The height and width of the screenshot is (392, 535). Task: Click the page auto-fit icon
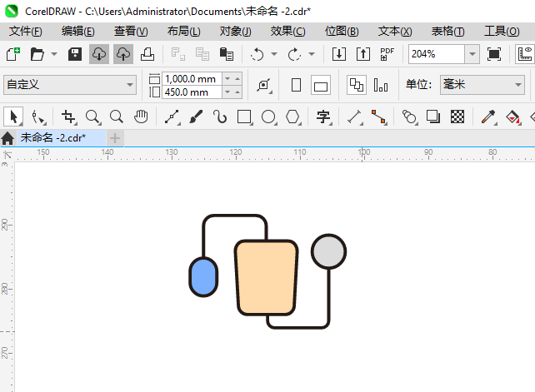pyautogui.click(x=263, y=85)
